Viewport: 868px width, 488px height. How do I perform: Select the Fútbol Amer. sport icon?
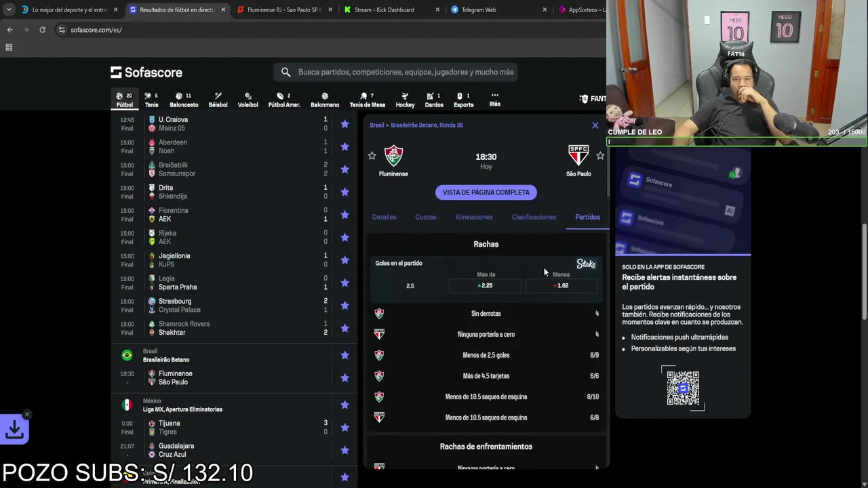[284, 100]
